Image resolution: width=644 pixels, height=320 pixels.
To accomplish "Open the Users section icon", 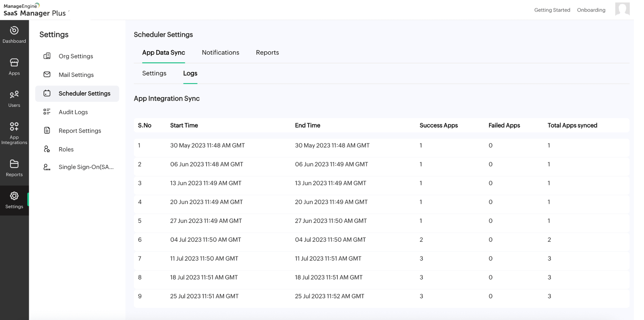I will click(14, 95).
